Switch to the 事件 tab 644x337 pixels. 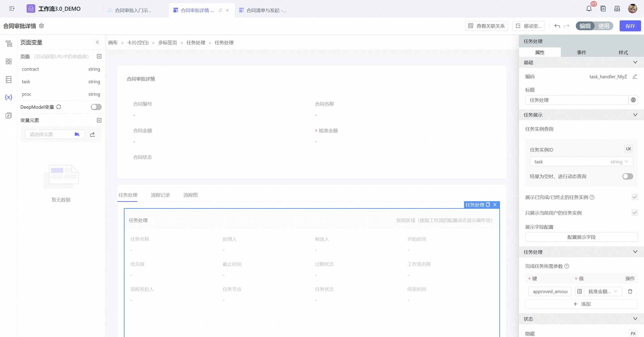(581, 53)
